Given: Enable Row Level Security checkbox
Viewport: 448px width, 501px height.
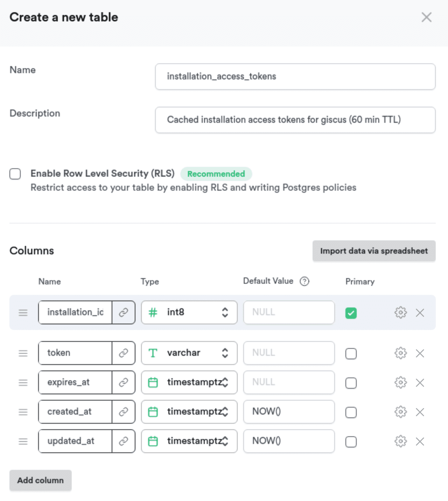Looking at the screenshot, I should [15, 174].
